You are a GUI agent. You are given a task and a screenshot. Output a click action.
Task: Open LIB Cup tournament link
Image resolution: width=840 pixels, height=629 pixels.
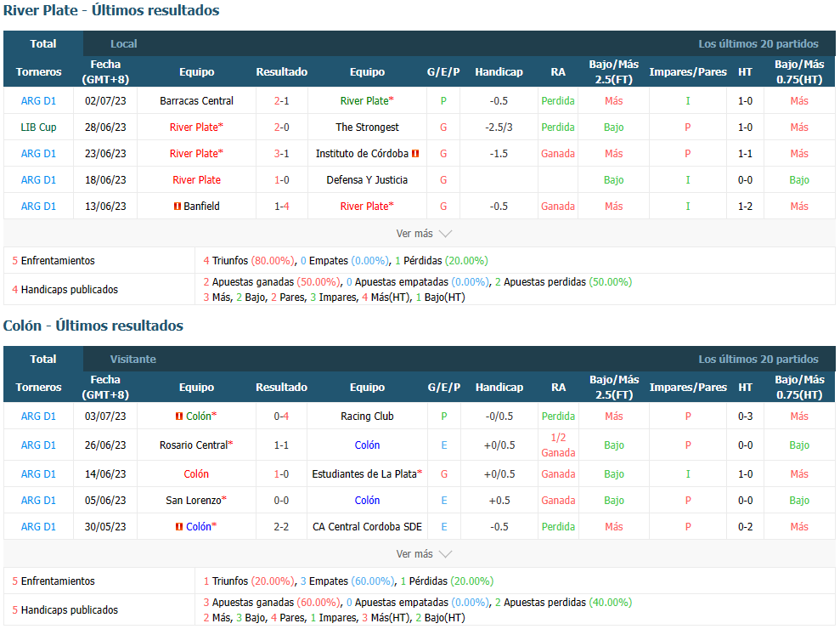pos(38,127)
